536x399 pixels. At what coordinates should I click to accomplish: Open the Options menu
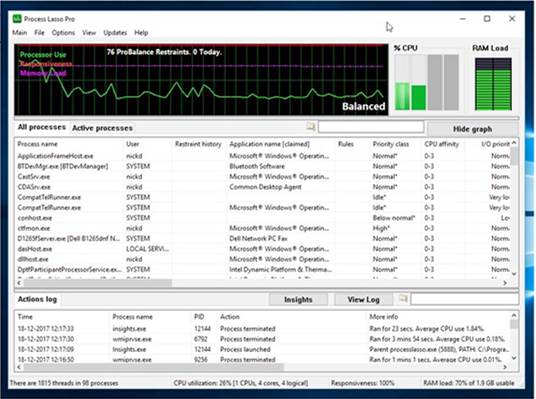tap(63, 33)
